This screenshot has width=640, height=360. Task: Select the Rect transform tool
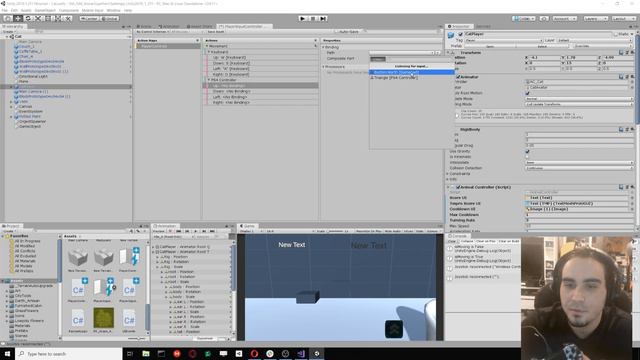(48, 18)
